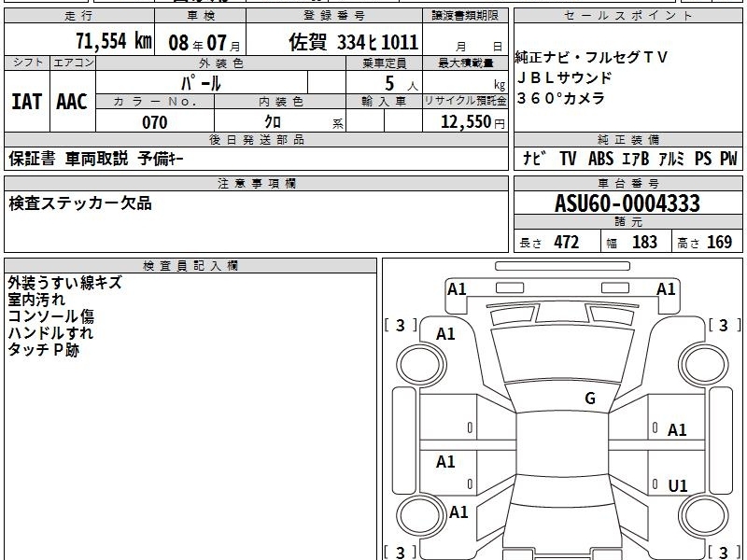Select inspection expiry 08年07月
The height and width of the screenshot is (560, 747).
coord(204,43)
